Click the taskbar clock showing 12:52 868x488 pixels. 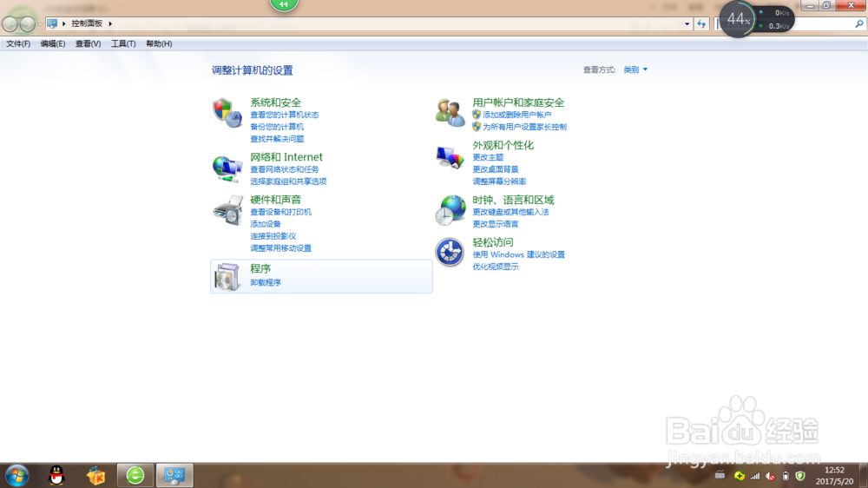(834, 471)
